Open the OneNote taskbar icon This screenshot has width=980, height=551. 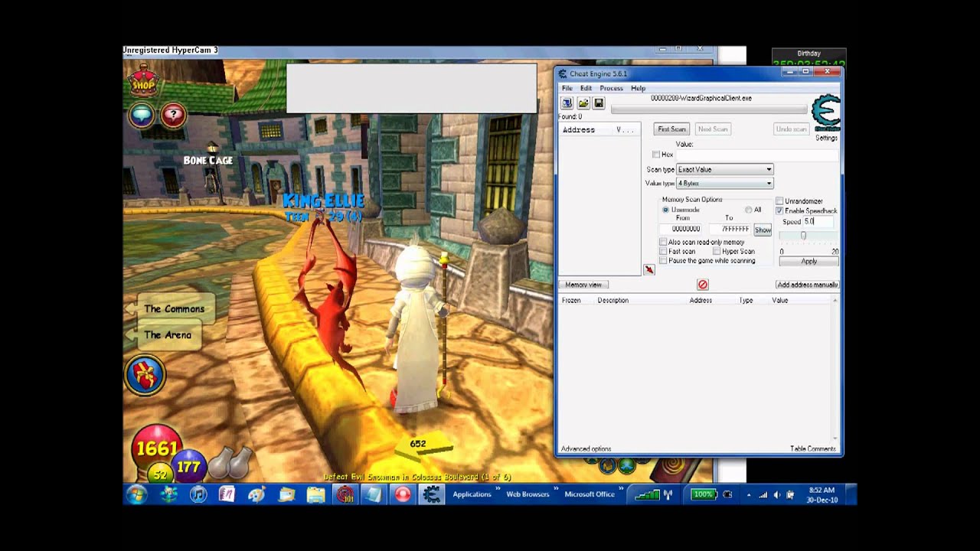227,494
